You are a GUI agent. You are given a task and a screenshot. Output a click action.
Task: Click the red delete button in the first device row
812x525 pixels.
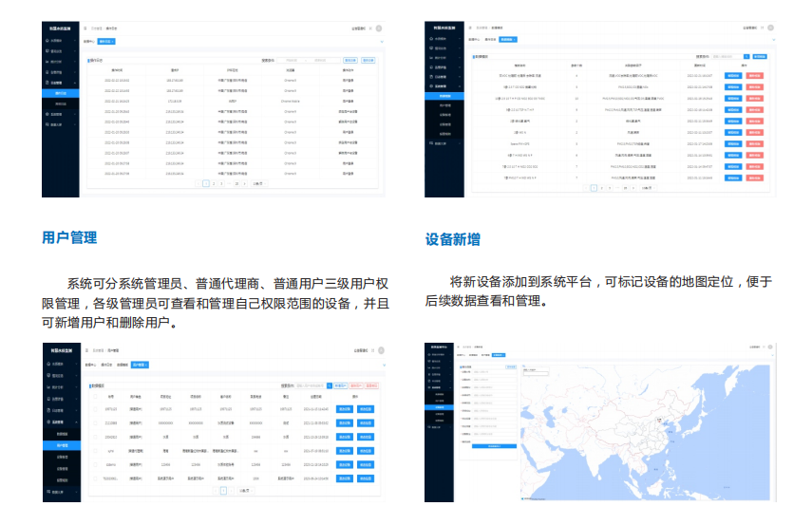point(755,74)
